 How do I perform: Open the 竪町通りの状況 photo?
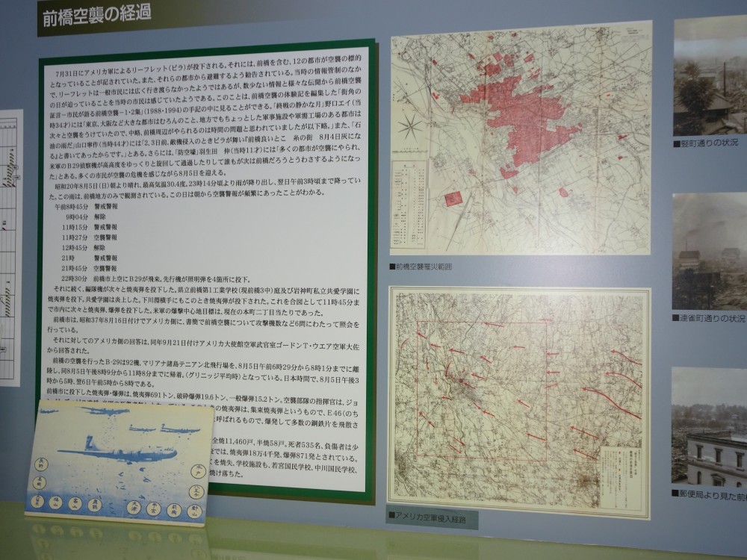pos(710,76)
